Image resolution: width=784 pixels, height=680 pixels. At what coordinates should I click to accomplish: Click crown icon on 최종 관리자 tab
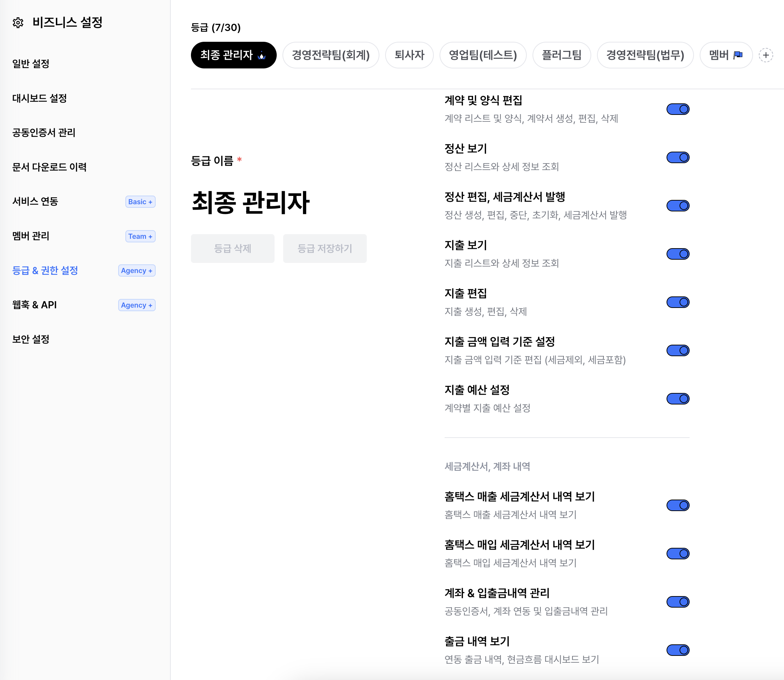click(262, 56)
